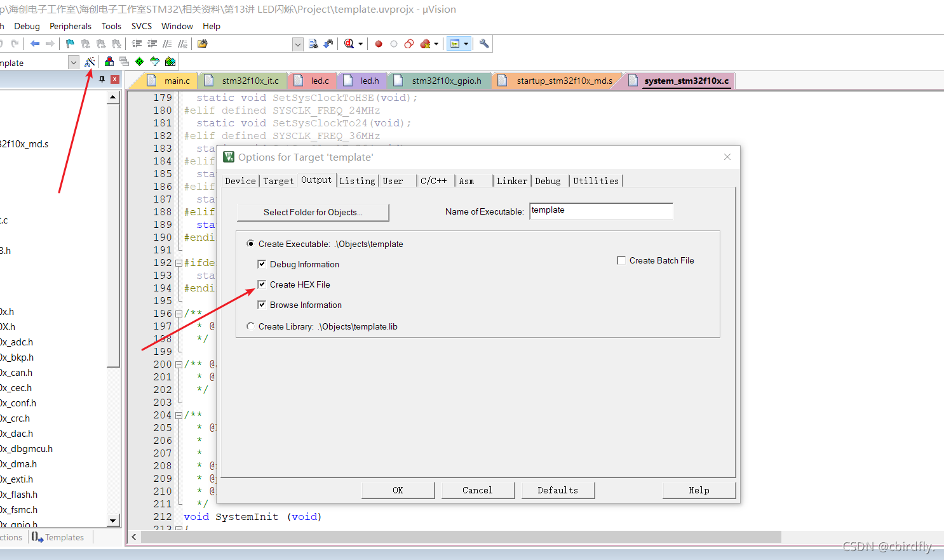
Task: Start the debug session icon
Action: click(x=349, y=44)
